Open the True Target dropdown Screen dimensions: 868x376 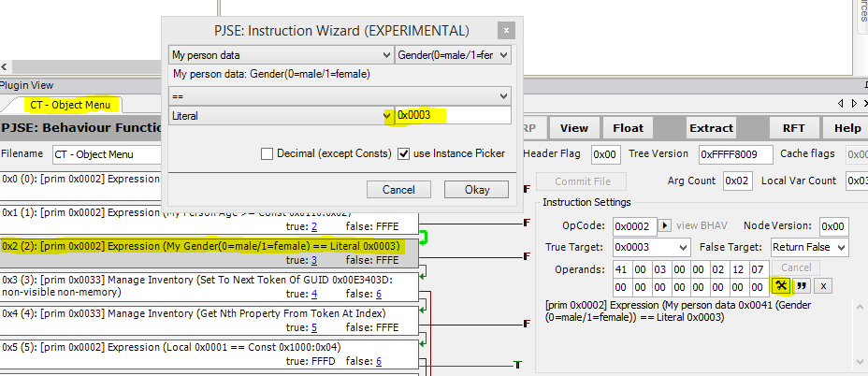652,247
